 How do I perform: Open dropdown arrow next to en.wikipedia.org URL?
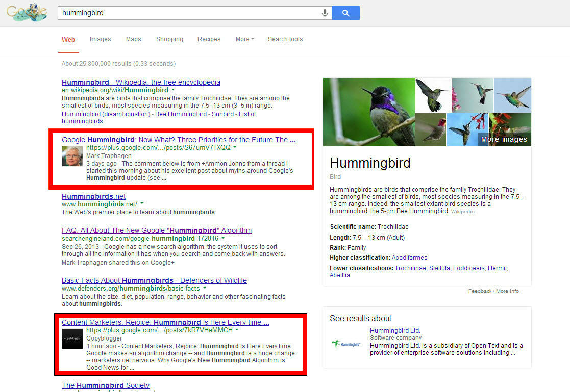point(173,90)
